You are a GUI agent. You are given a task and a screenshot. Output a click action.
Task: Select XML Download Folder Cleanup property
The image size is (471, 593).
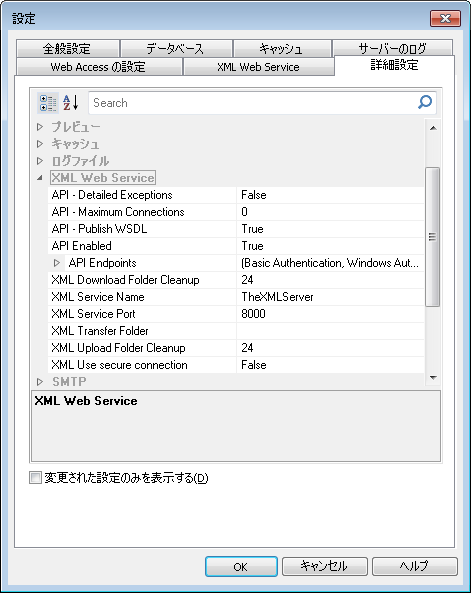click(x=142, y=280)
